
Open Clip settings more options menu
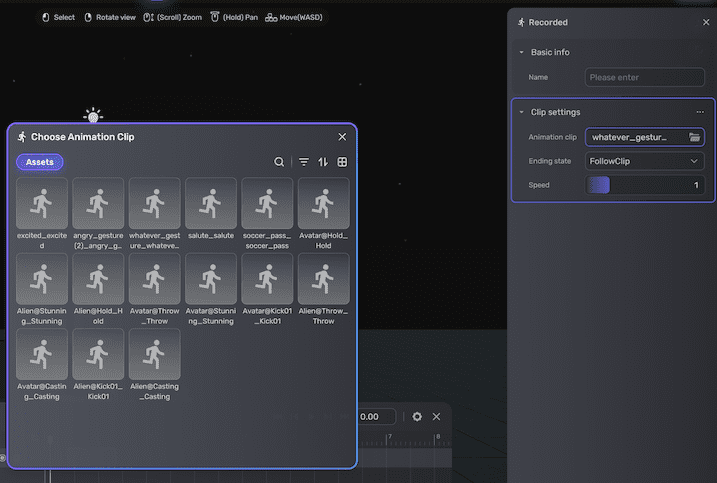[700, 112]
